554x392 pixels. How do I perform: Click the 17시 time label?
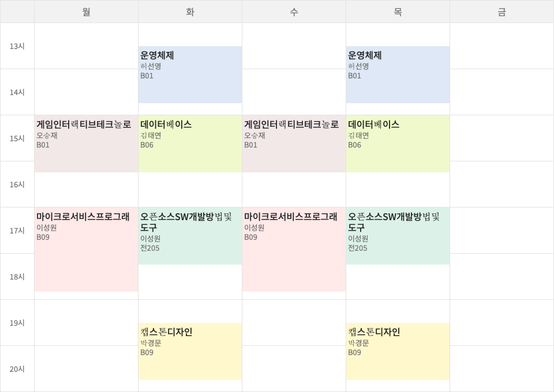point(17,231)
